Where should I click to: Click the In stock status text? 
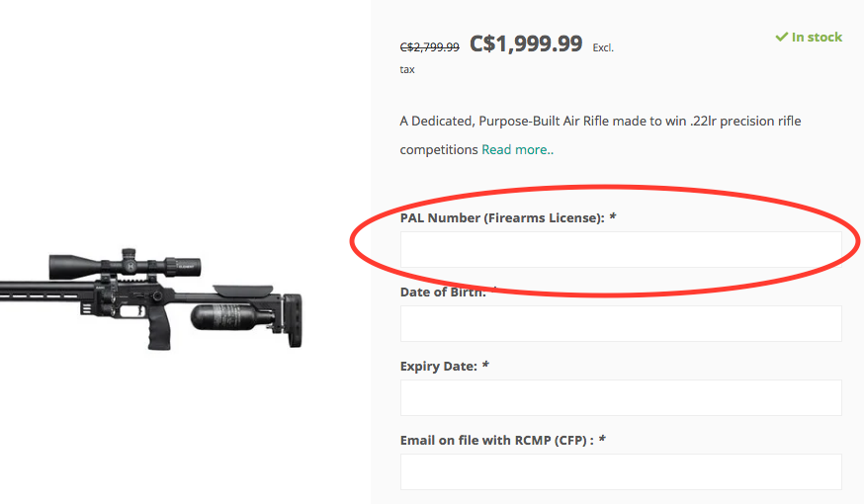(817, 37)
